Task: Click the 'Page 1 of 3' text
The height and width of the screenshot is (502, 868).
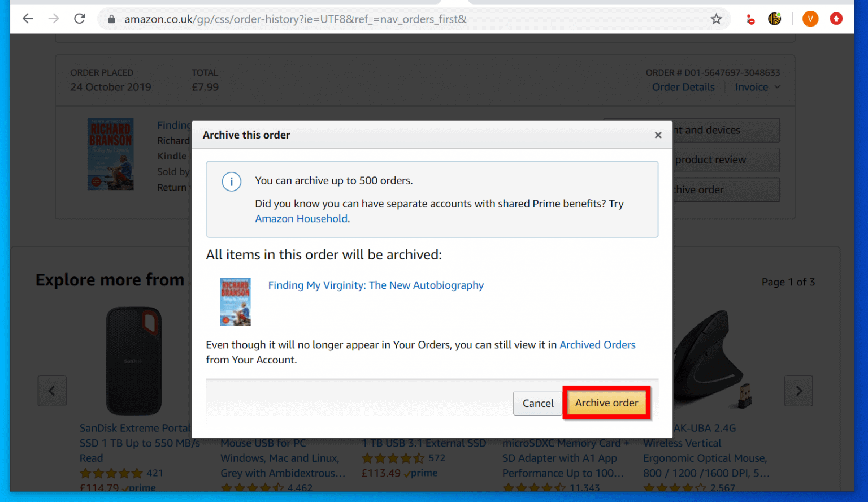Action: coord(788,282)
